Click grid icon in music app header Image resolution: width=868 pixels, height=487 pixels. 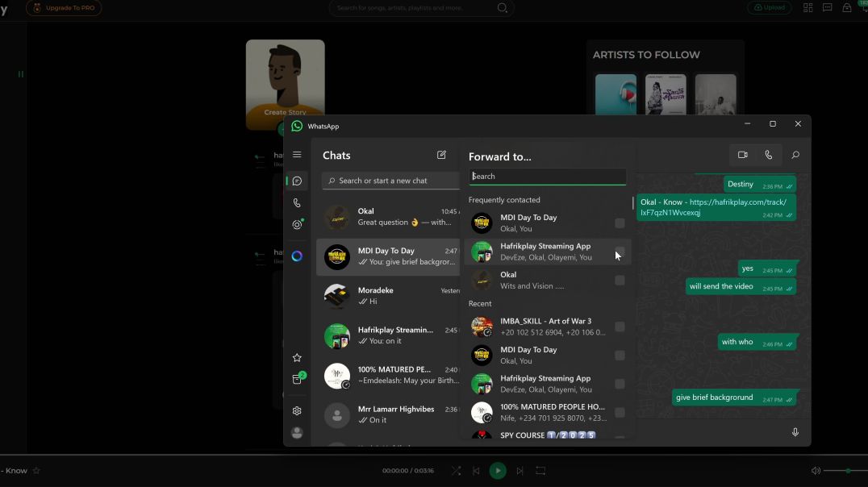(x=808, y=8)
